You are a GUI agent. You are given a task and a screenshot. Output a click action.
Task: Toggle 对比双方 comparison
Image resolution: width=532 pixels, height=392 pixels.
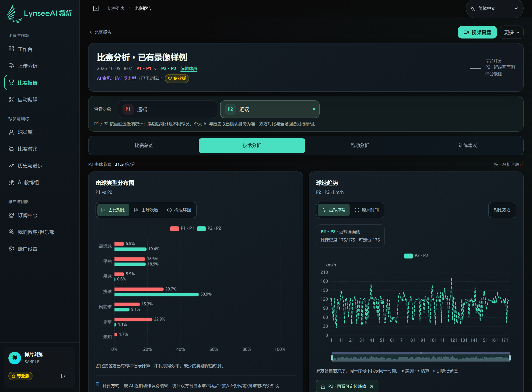[x=502, y=210]
